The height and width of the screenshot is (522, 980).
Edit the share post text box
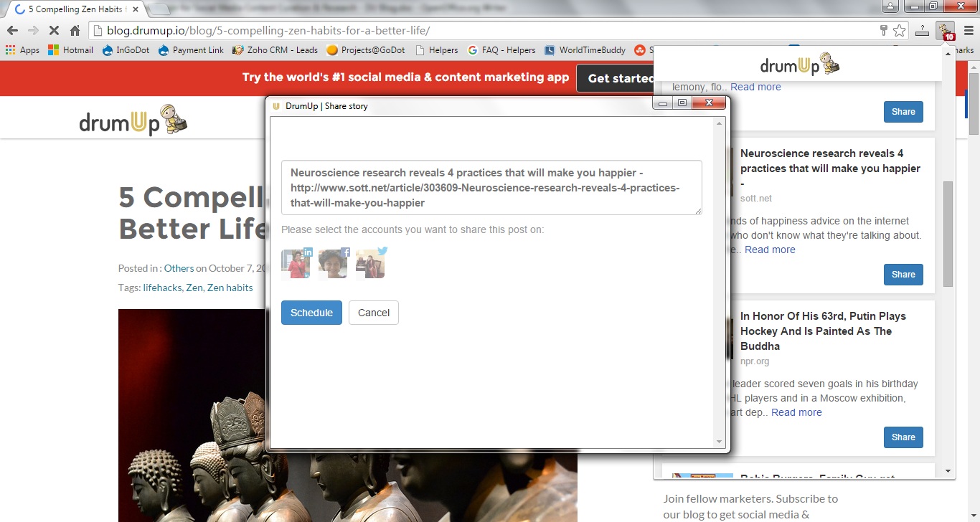491,187
